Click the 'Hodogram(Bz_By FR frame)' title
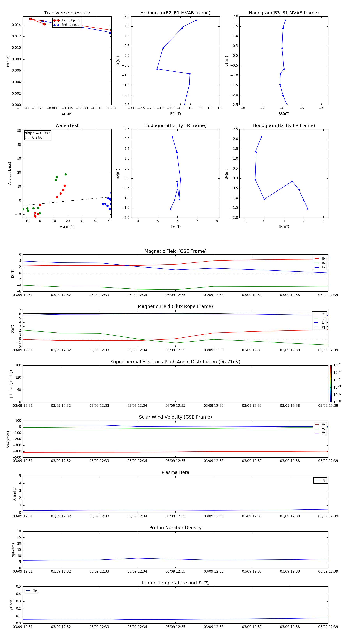 pyautogui.click(x=175, y=125)
